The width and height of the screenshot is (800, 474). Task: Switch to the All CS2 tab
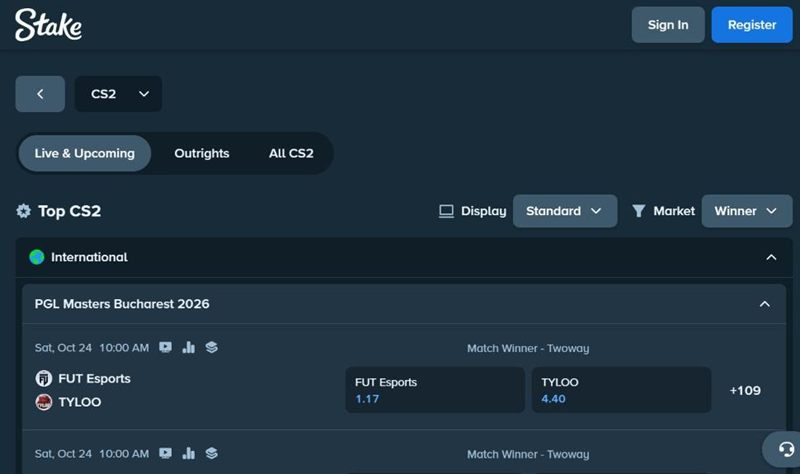[291, 153]
